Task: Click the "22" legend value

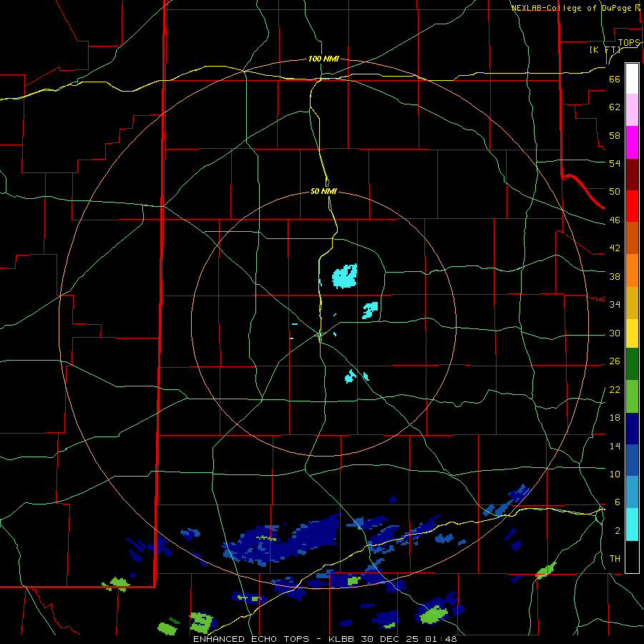Action: point(615,389)
